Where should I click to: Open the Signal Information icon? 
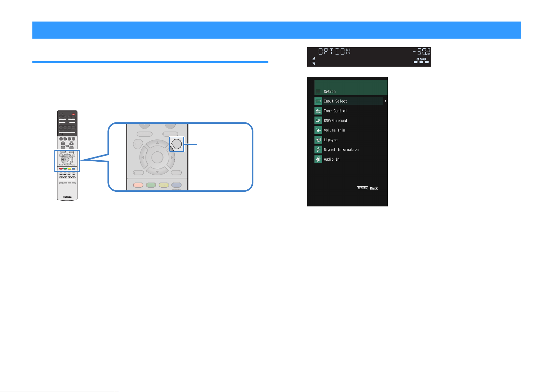pyautogui.click(x=318, y=149)
